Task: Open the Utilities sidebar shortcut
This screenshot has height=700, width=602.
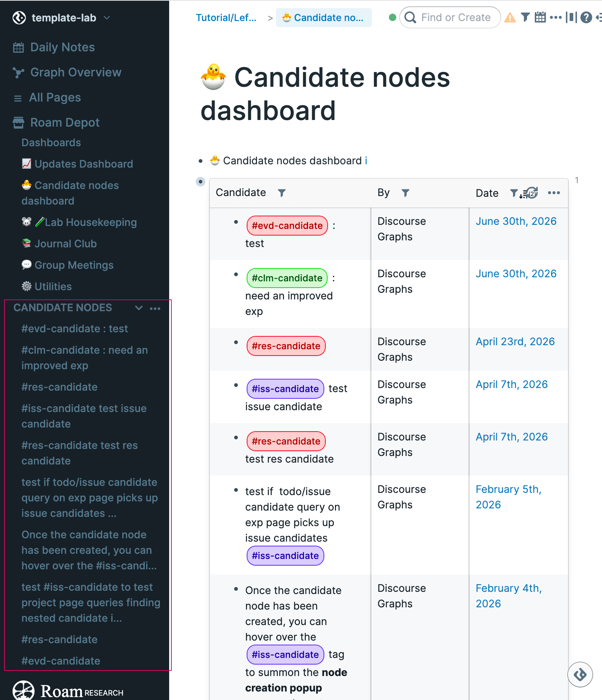Action: [47, 286]
